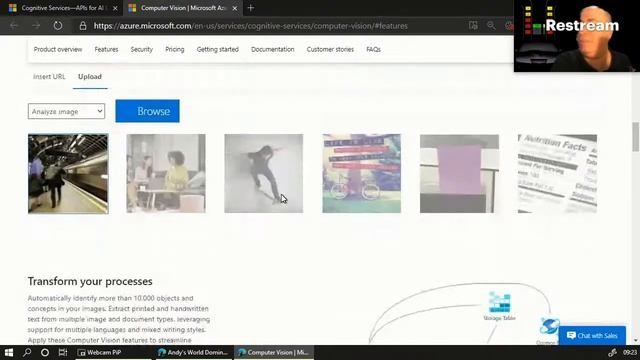This screenshot has width=640, height=360.
Task: Click the browser forward arrow
Action: pos(36,26)
